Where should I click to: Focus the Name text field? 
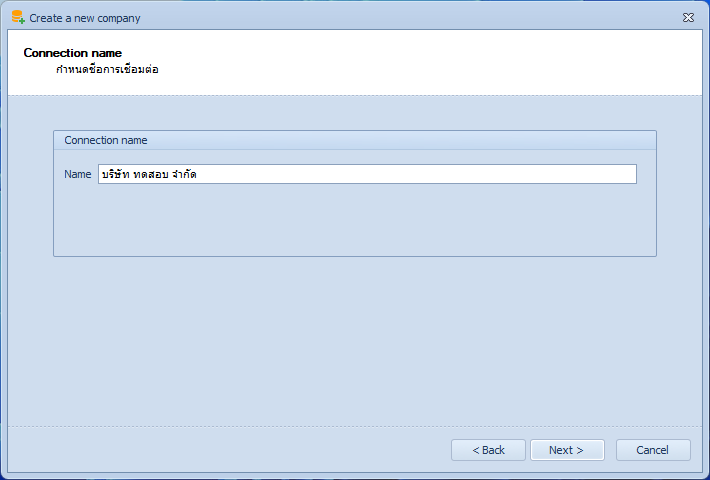coord(367,174)
